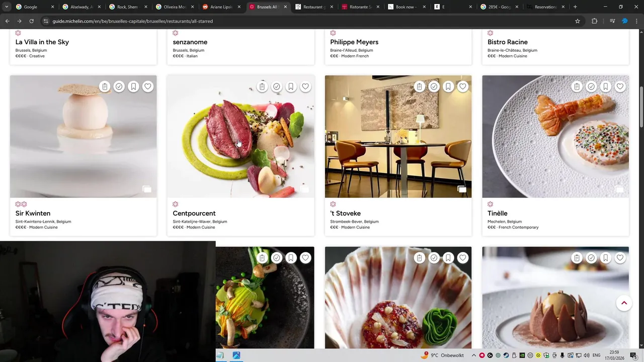Bookmark the Sir Kwinten restaurant card
644x362 pixels.
coord(133,86)
